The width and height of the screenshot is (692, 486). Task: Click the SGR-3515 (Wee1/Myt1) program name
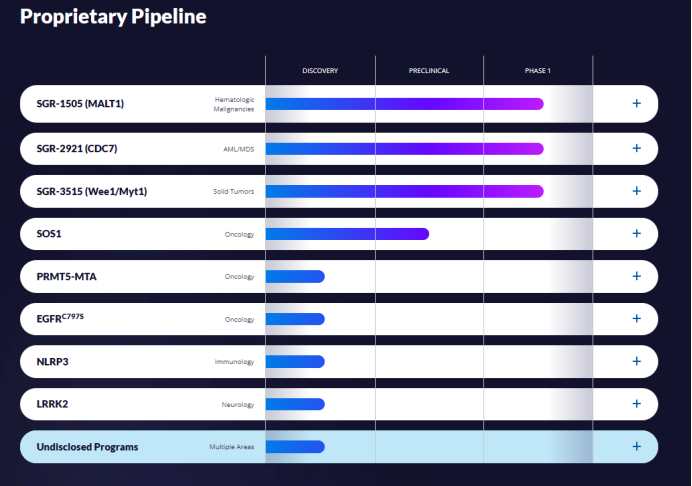pyautogui.click(x=84, y=191)
